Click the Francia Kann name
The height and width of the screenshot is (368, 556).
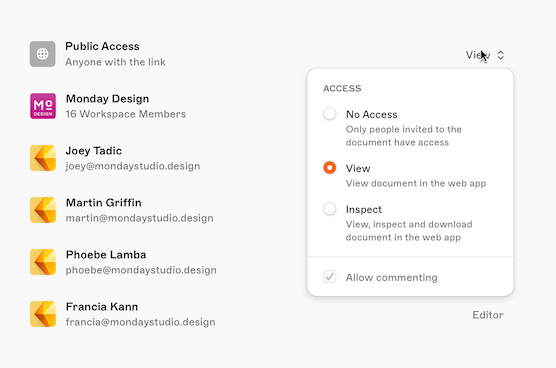click(102, 306)
